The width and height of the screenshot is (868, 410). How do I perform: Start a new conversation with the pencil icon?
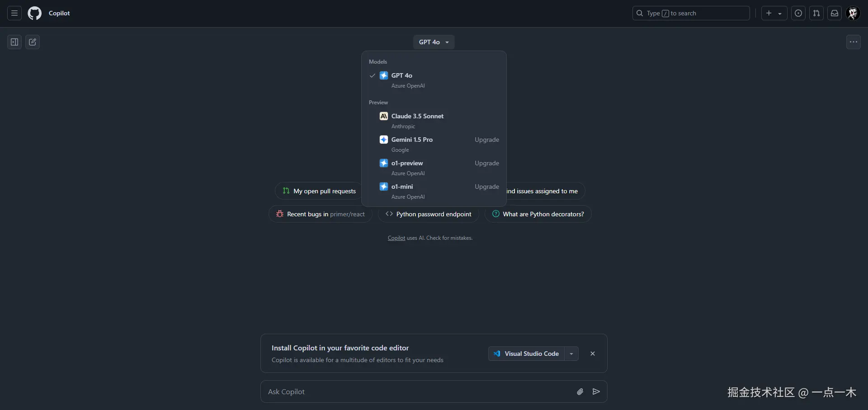point(33,42)
